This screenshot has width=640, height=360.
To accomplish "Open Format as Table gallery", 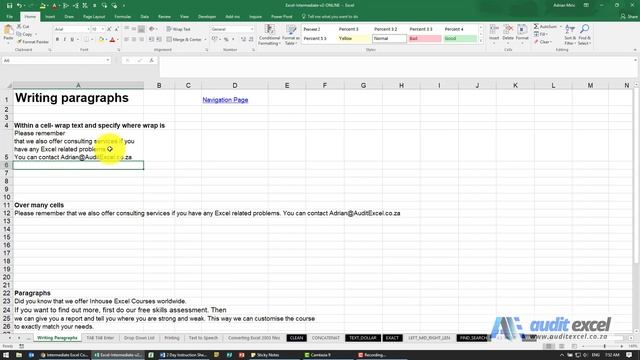I will [x=291, y=35].
